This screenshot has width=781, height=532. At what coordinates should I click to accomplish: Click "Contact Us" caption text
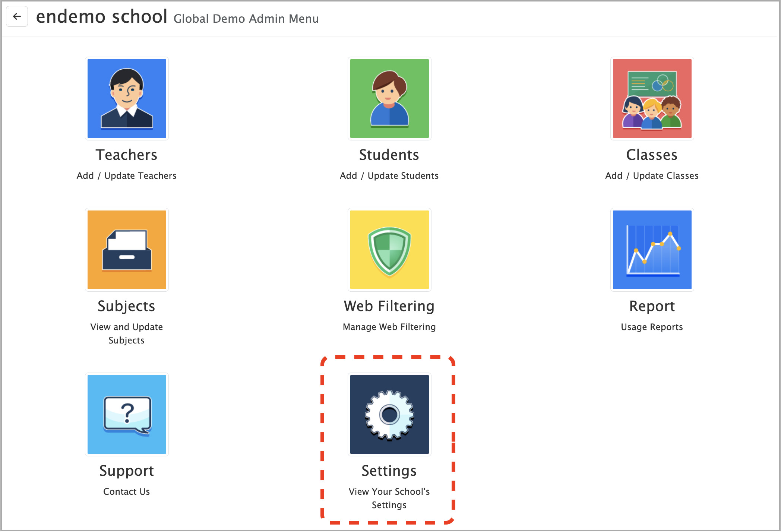point(126,491)
